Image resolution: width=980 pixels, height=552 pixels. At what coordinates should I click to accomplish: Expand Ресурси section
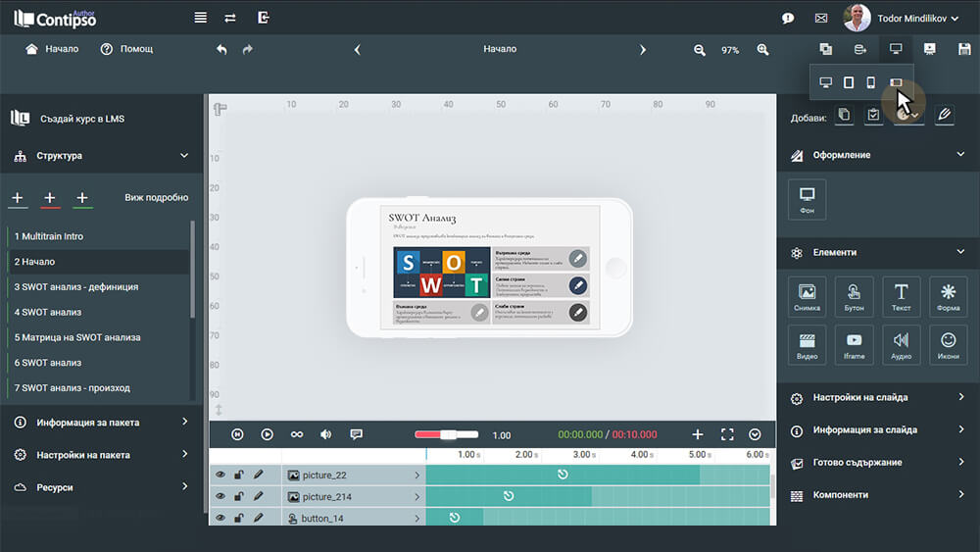pos(184,486)
